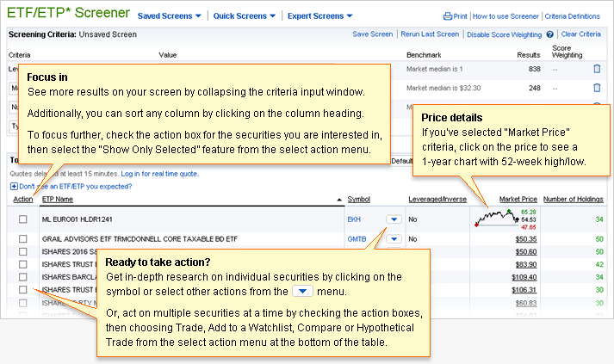Click the plus icon before "Don't see an ETF/ETP"

[x=14, y=186]
